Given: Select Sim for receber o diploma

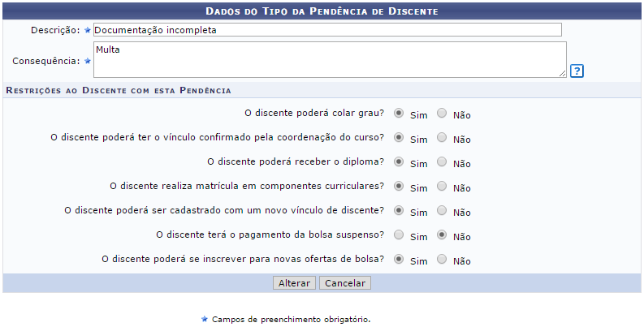Looking at the screenshot, I should 399,162.
